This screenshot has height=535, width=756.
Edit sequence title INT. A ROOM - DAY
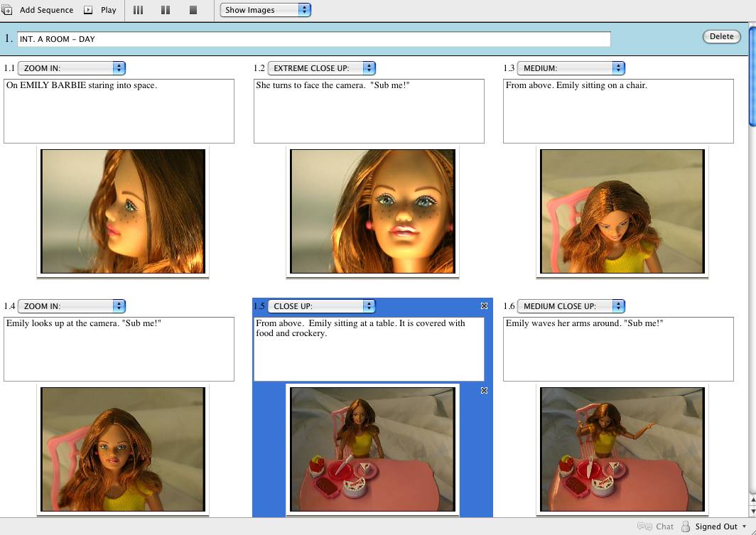(314, 39)
